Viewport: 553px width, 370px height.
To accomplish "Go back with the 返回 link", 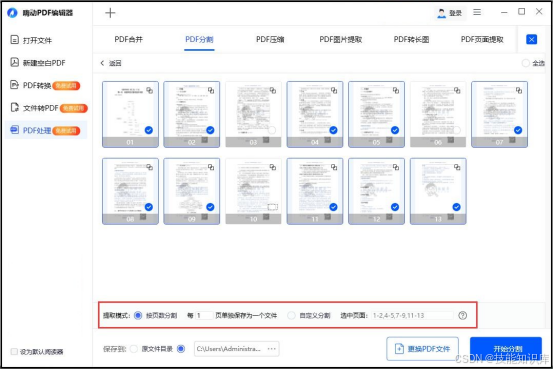I will (111, 63).
